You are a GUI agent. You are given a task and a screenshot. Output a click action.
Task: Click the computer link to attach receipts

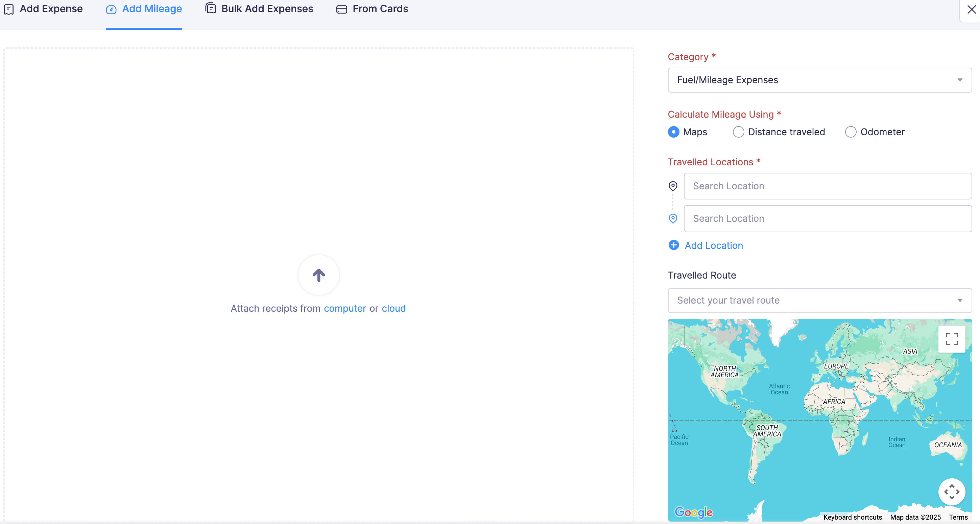[345, 308]
